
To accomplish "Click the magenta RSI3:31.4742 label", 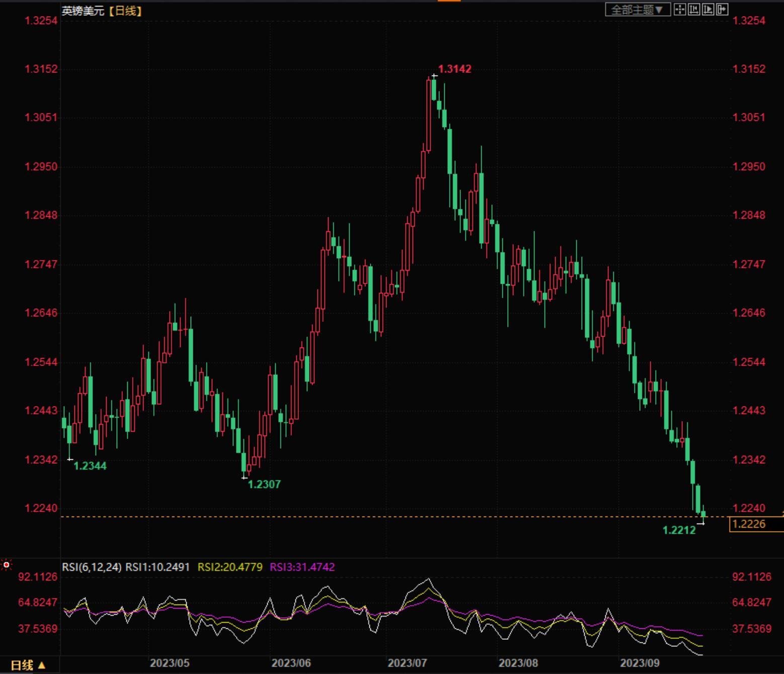I will point(302,567).
